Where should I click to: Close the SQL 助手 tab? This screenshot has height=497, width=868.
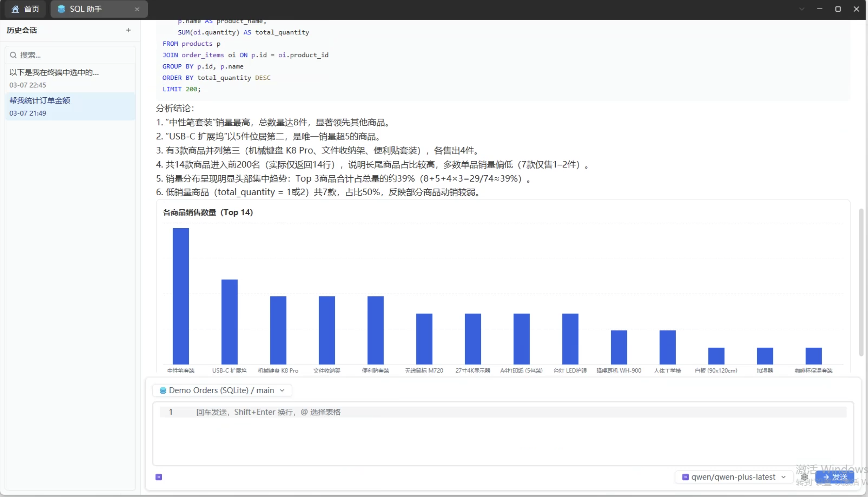tap(137, 9)
